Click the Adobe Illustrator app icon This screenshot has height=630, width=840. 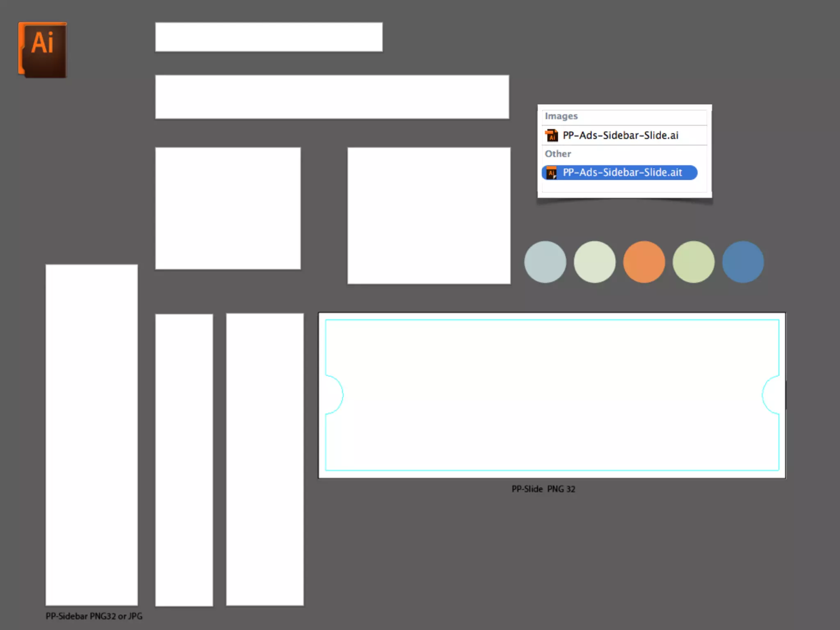[42, 50]
